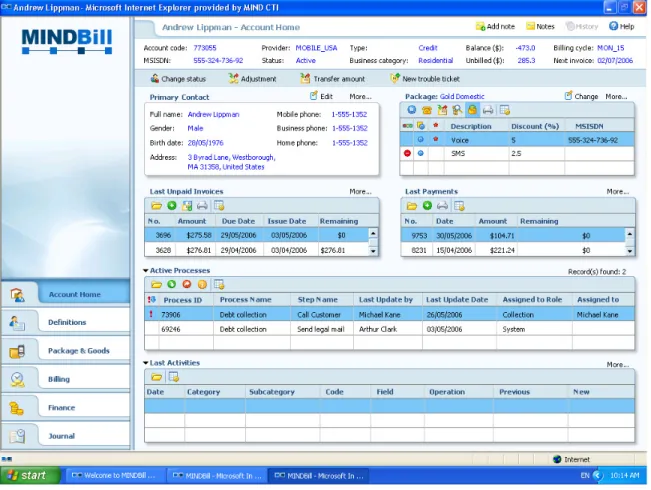Click the blue circle icon in Package toolbar
Screen dimensions: 651x490
[411, 110]
